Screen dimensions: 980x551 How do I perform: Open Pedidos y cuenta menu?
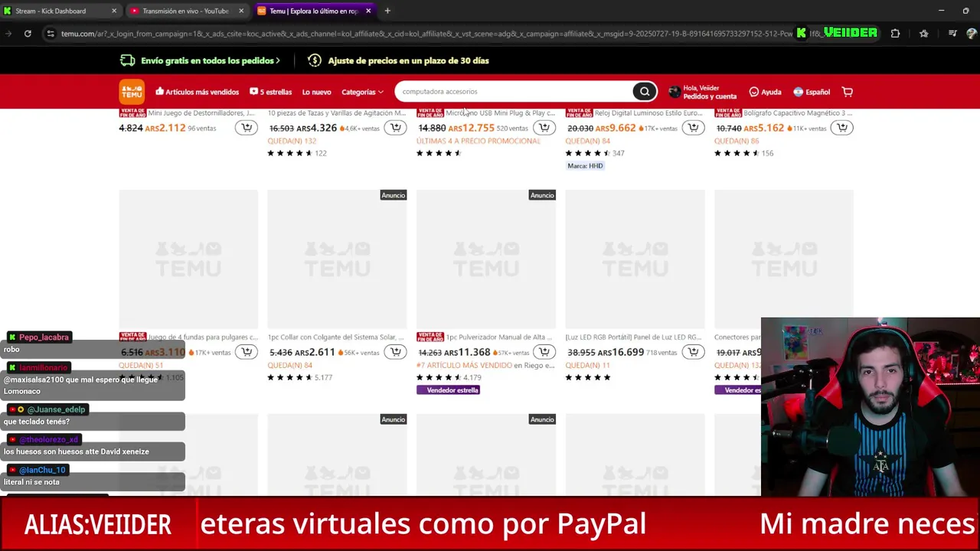pyautogui.click(x=710, y=96)
